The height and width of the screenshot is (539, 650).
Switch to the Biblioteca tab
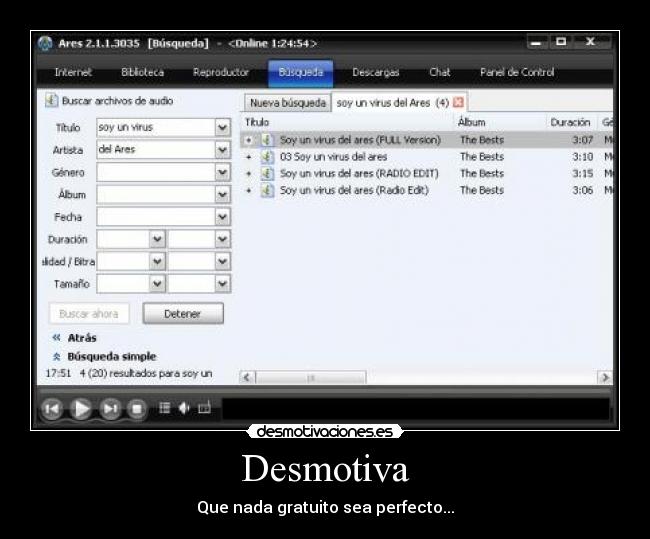[x=143, y=72]
